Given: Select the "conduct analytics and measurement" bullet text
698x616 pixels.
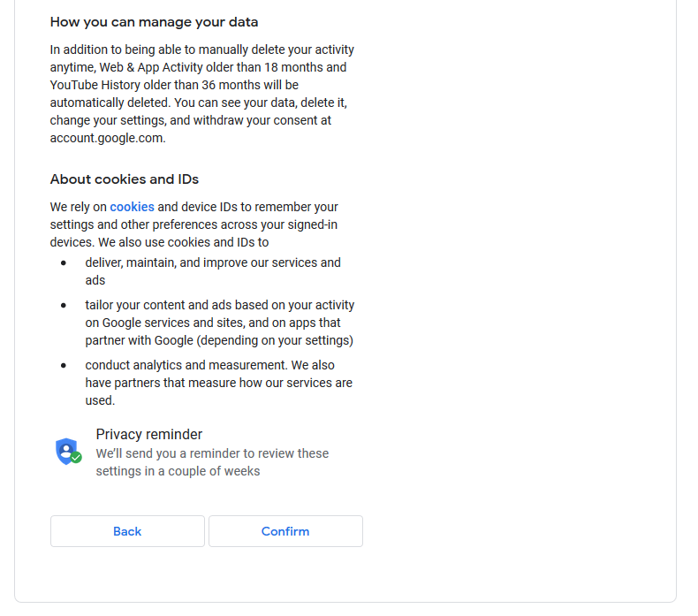Looking at the screenshot, I should coord(209,365).
